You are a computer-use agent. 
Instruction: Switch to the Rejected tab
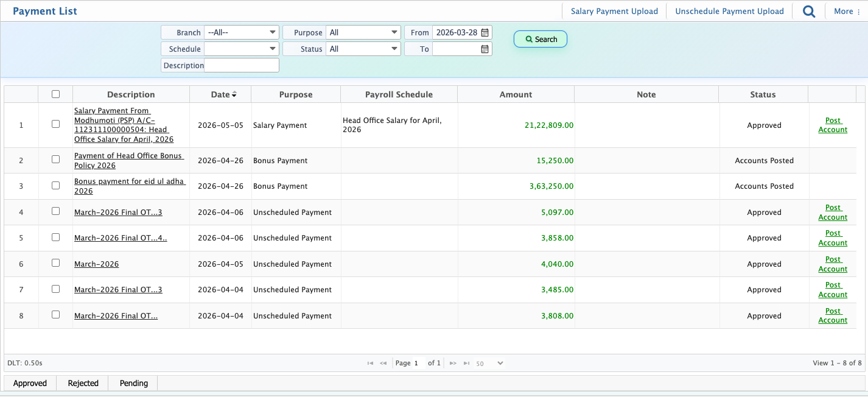[x=83, y=383]
